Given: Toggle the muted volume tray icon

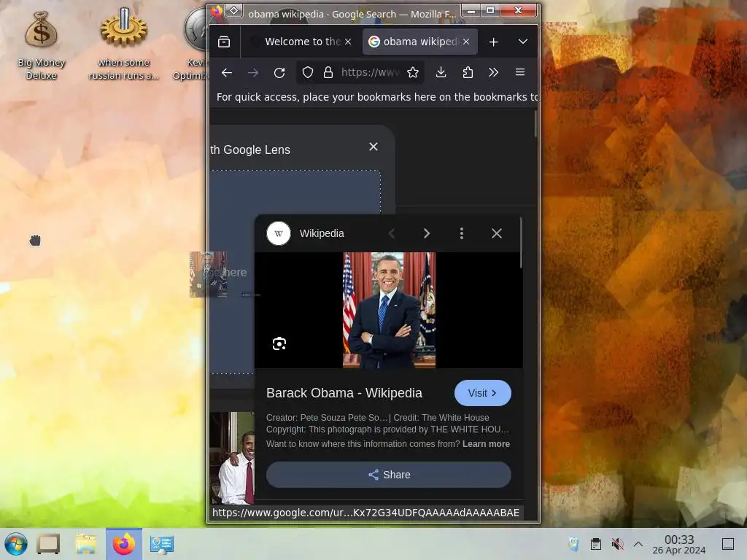Looking at the screenshot, I should click(617, 544).
